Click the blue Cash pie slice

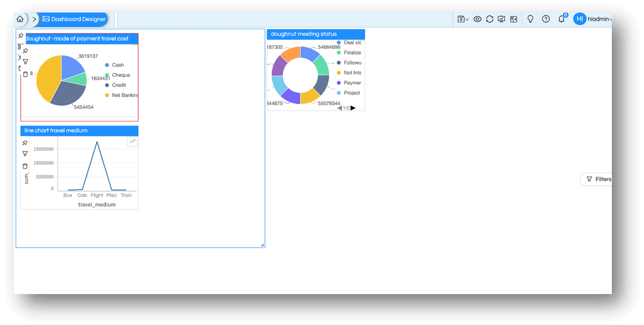71,67
